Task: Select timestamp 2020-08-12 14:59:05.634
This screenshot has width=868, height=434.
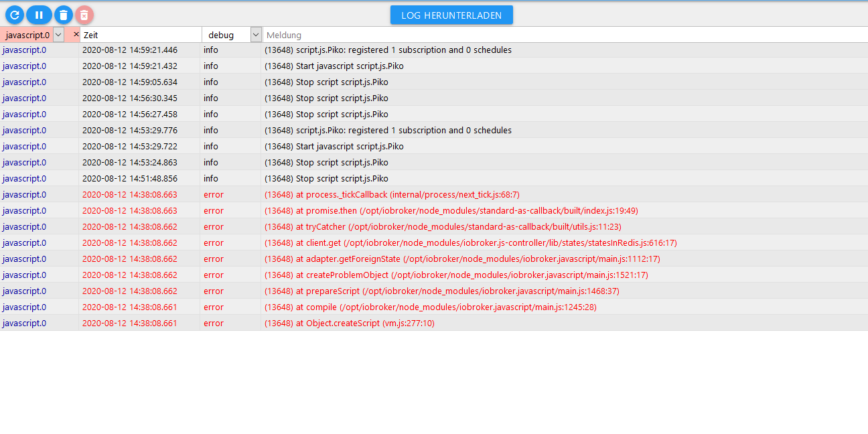Action: pos(130,82)
